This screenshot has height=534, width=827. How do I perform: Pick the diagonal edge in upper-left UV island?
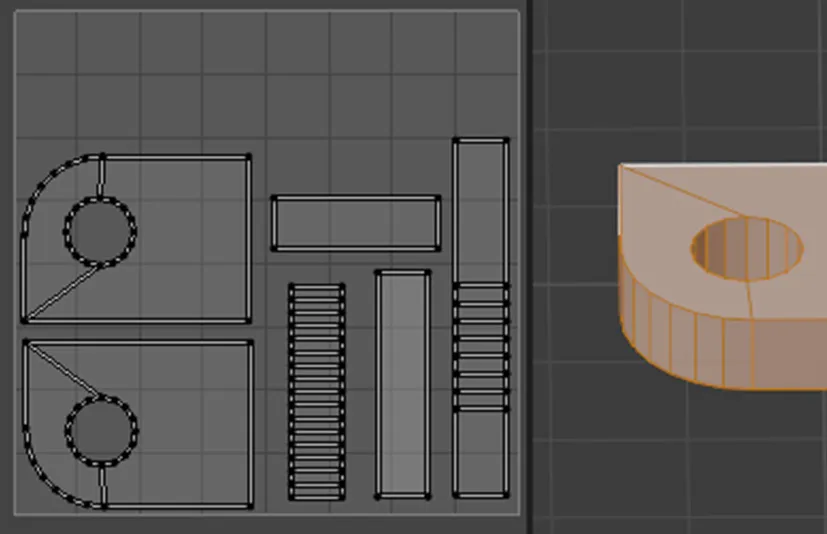coord(62,293)
